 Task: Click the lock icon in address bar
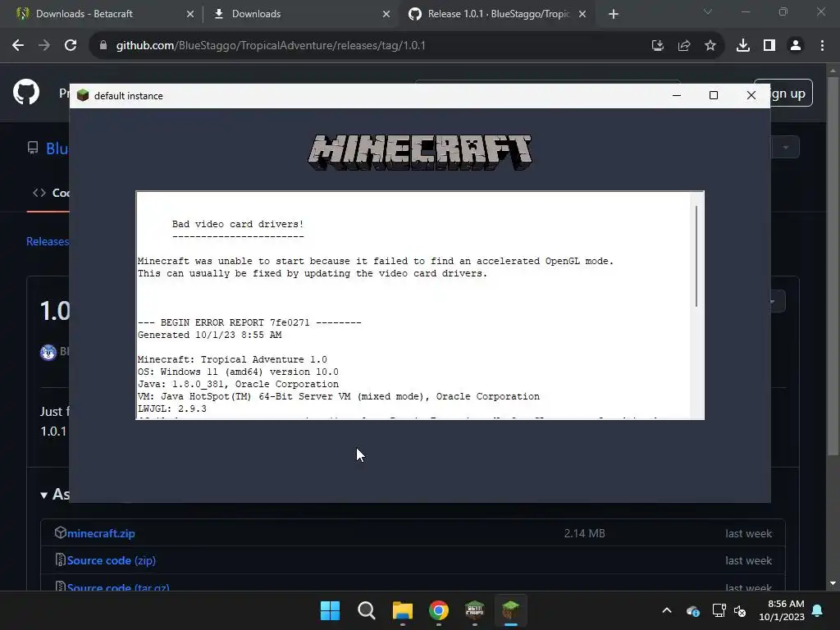tap(103, 46)
